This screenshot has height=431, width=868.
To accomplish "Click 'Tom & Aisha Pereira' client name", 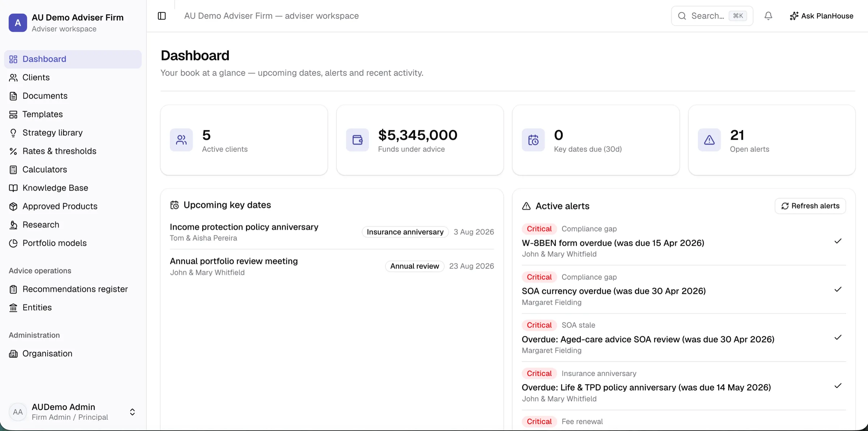I will pos(204,238).
